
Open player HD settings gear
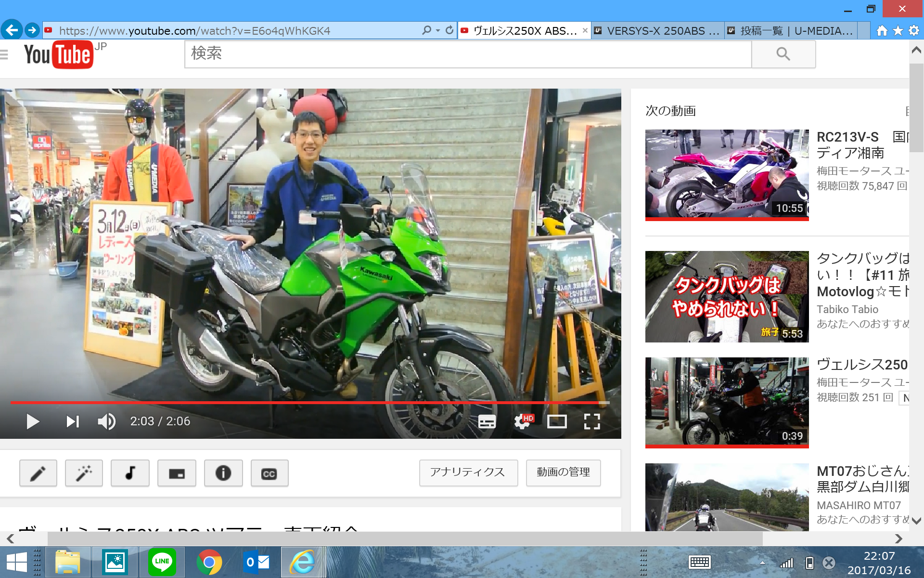[523, 421]
